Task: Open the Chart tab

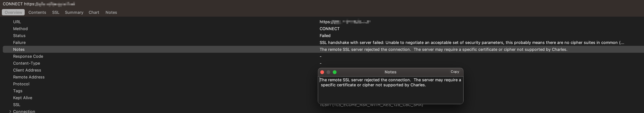Action: (x=94, y=12)
